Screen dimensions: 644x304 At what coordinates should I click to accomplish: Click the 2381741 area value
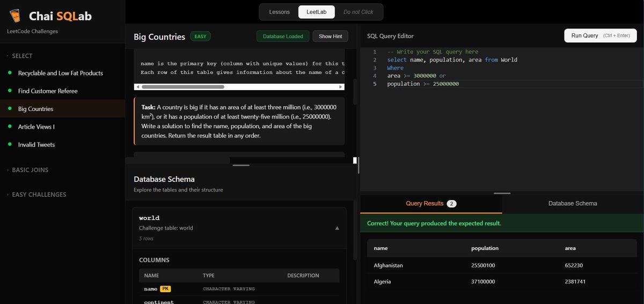(x=575, y=281)
